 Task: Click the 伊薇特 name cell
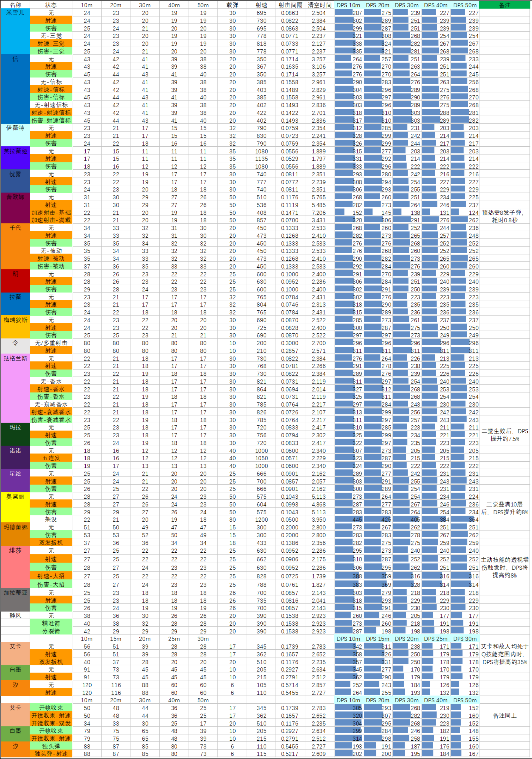[x=15, y=136]
